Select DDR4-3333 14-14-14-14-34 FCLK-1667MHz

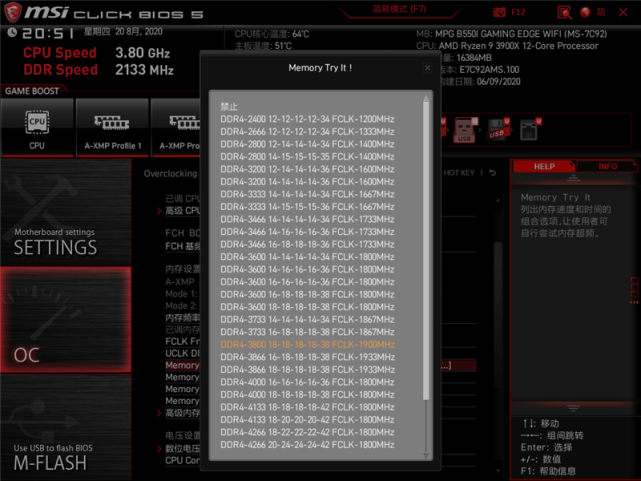(x=307, y=195)
